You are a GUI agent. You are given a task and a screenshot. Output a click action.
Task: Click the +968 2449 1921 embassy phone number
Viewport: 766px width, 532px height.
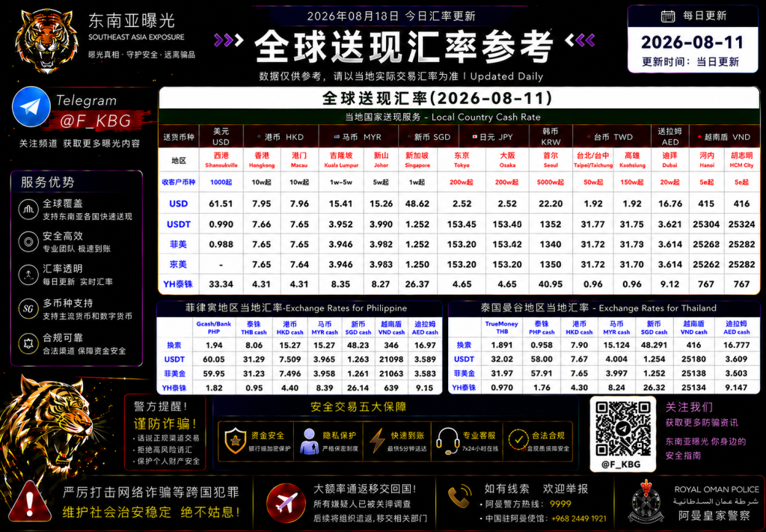(578, 519)
